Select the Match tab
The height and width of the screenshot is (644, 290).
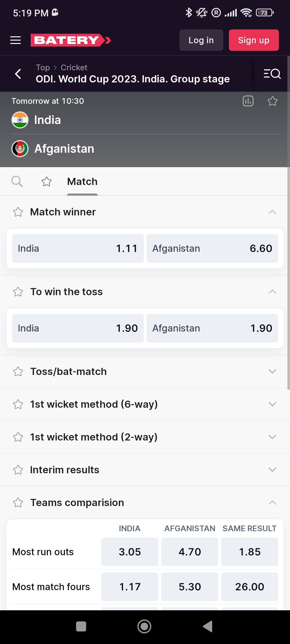(82, 181)
